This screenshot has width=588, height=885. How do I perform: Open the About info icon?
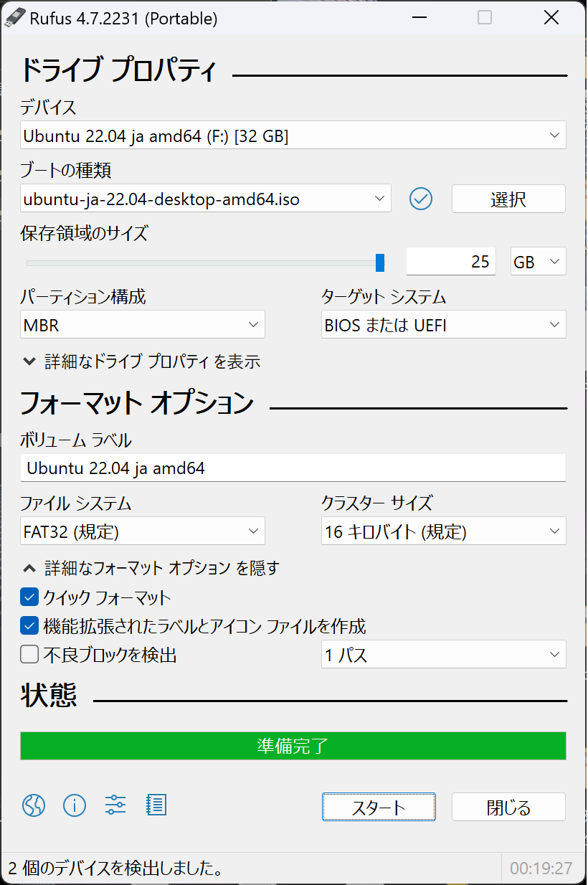click(x=75, y=805)
